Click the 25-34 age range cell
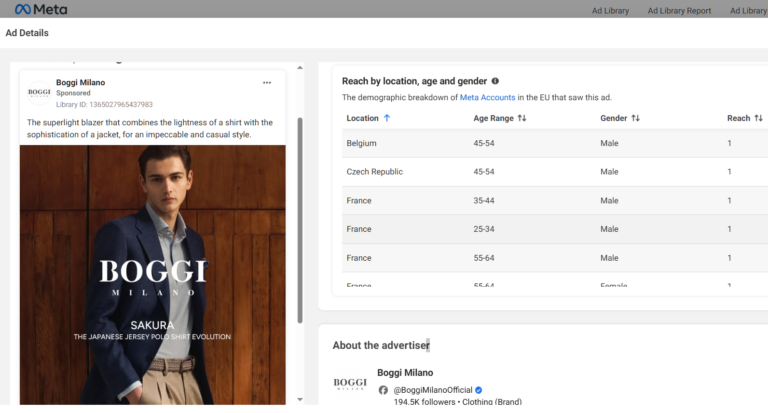 (484, 229)
